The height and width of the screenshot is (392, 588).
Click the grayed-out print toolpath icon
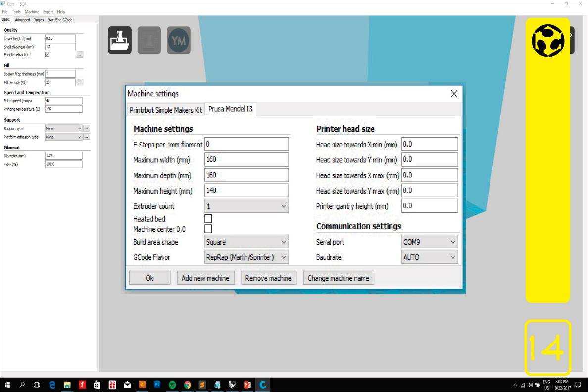(x=149, y=40)
